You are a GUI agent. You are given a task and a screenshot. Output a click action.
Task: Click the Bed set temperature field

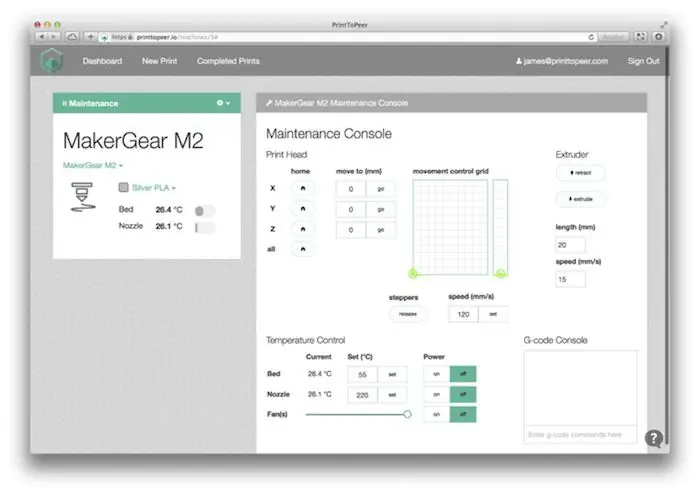coord(362,374)
